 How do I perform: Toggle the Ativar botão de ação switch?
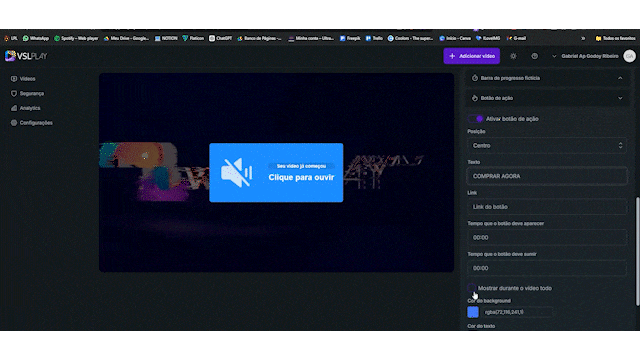pyautogui.click(x=476, y=119)
